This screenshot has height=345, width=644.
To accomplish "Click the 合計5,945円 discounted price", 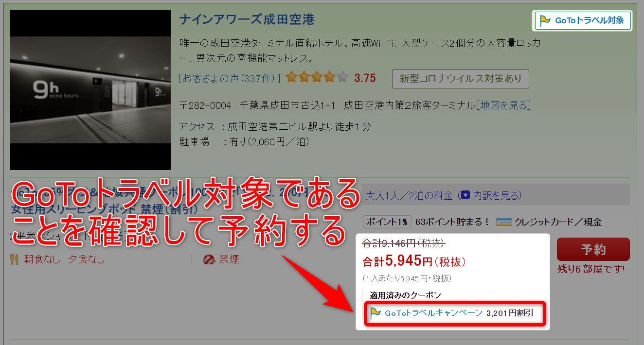I will pyautogui.click(x=414, y=261).
